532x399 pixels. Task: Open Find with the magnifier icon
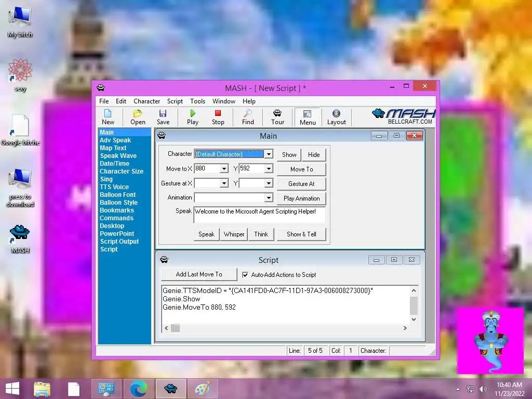tap(248, 117)
